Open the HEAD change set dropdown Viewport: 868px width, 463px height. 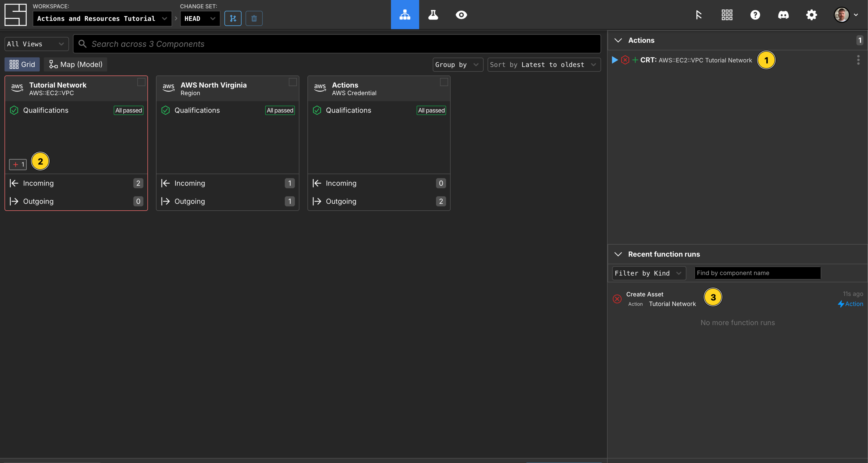(200, 19)
